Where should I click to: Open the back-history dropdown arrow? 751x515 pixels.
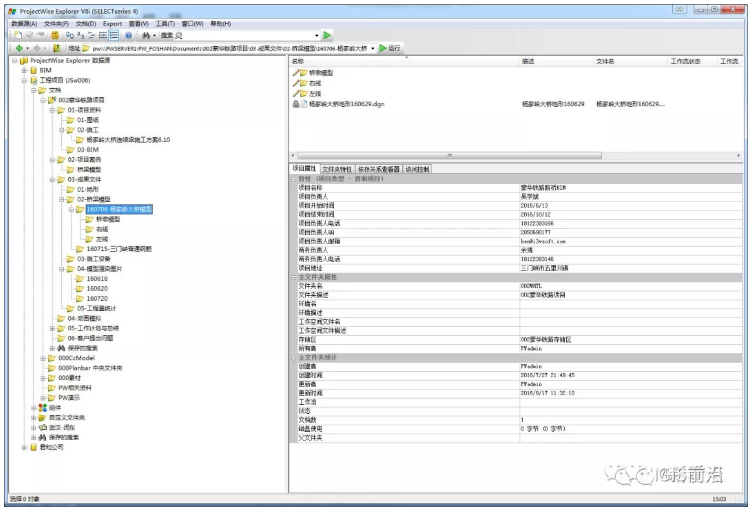point(27,48)
